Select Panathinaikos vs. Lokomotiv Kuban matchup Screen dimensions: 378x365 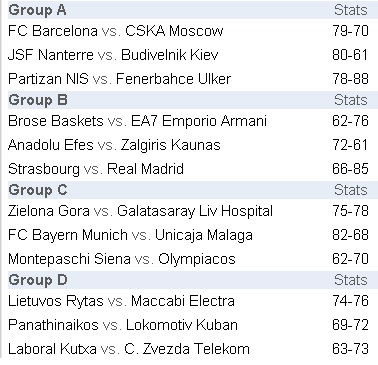(x=123, y=325)
